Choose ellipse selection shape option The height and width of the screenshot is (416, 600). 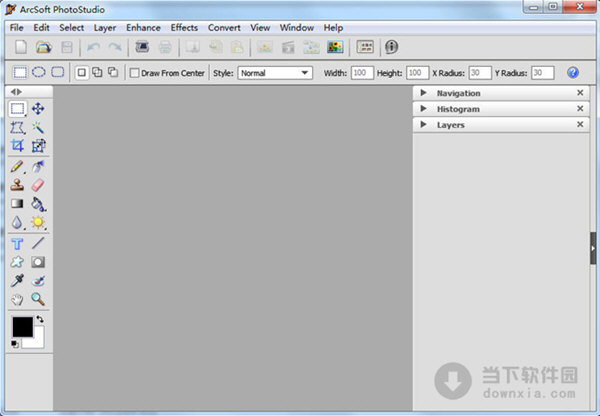[x=39, y=72]
